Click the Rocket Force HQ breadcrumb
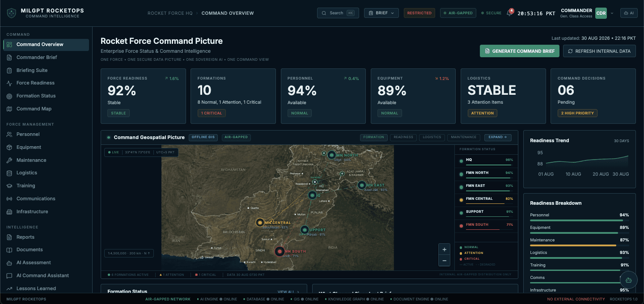 tap(170, 13)
